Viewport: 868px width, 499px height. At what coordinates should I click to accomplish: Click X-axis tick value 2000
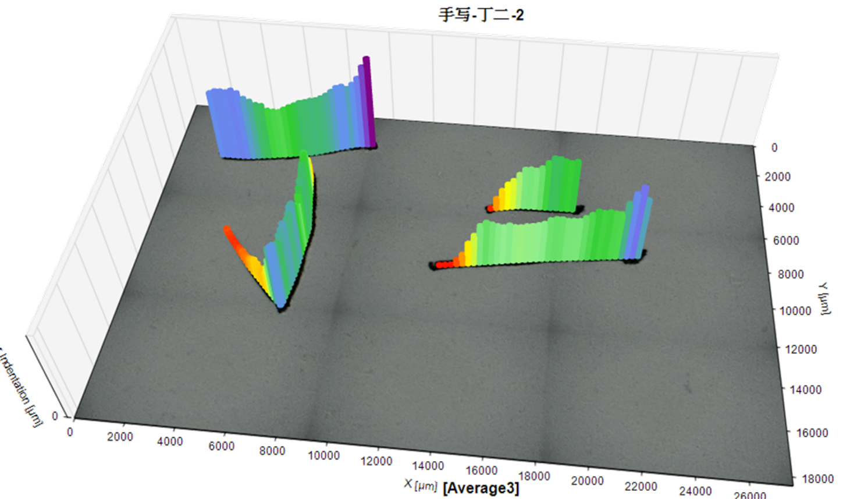(x=120, y=437)
